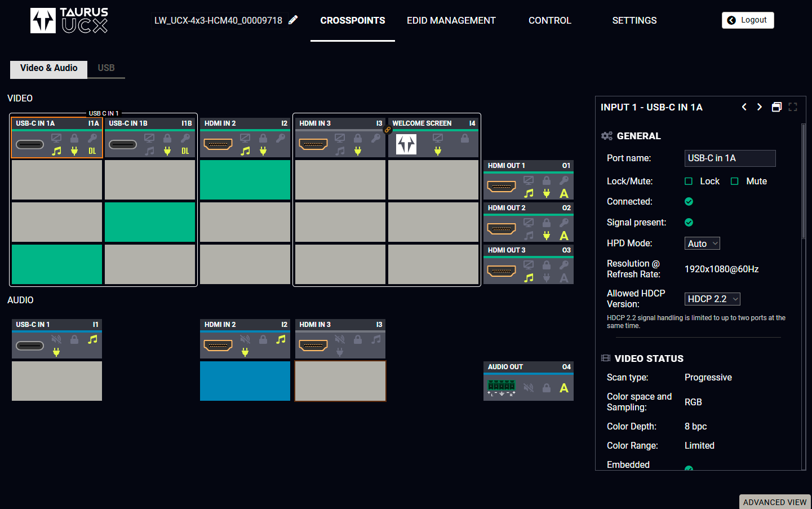Expand the properties panel to fullscreen
812x509 pixels.
[x=793, y=107]
